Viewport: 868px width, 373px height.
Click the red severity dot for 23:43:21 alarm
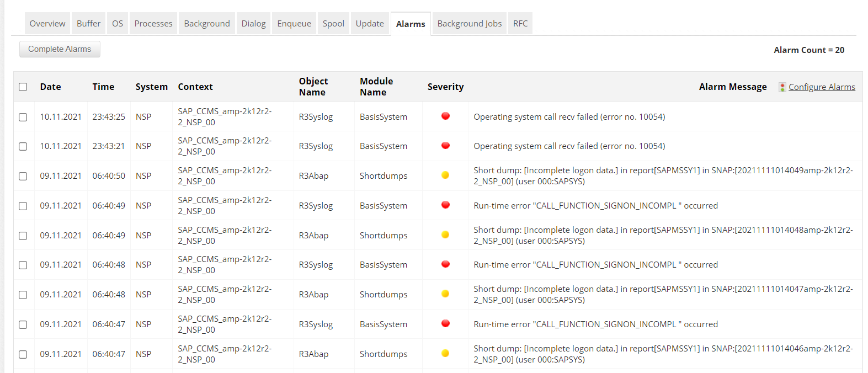[x=445, y=146]
